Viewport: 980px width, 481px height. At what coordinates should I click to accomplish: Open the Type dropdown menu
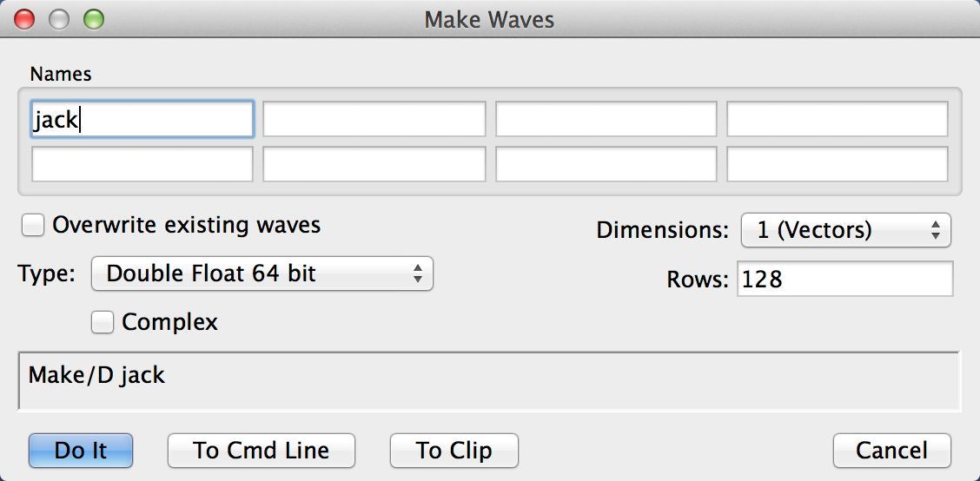coord(262,274)
